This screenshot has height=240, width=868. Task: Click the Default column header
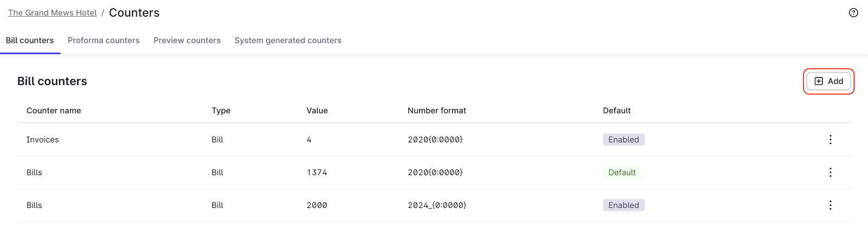tap(617, 111)
